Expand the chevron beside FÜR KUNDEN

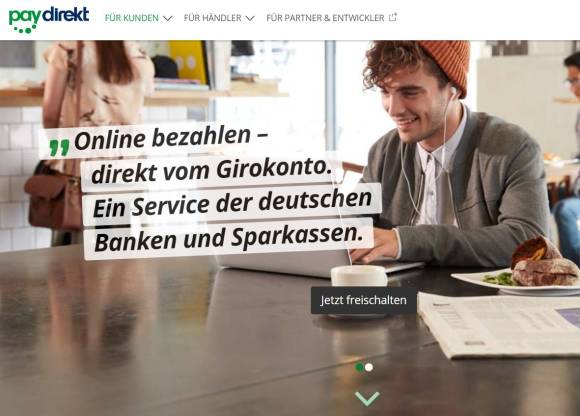(x=168, y=18)
